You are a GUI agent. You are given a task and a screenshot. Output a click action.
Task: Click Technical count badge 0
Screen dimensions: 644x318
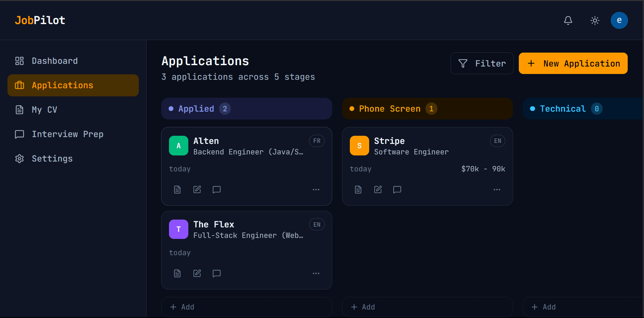[597, 109]
